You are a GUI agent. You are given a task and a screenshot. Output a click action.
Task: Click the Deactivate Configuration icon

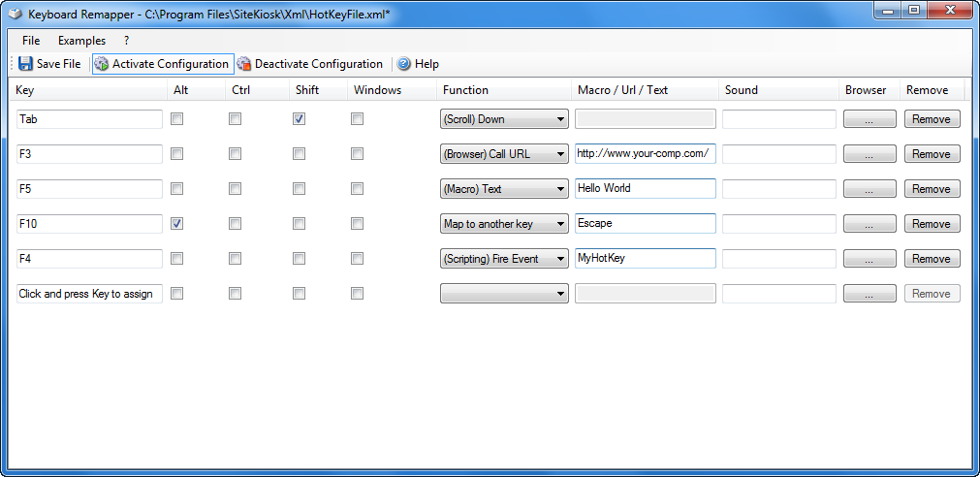(x=244, y=64)
